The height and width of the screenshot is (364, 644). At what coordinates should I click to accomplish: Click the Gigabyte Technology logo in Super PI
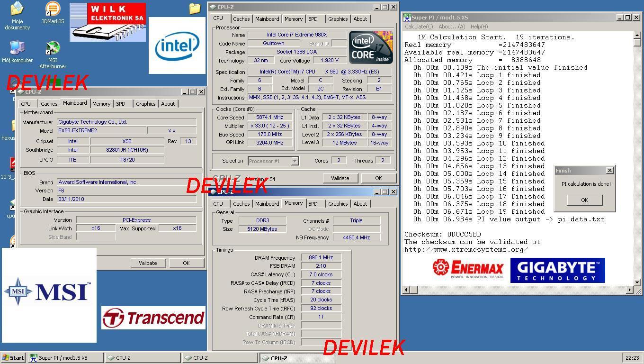(x=557, y=270)
